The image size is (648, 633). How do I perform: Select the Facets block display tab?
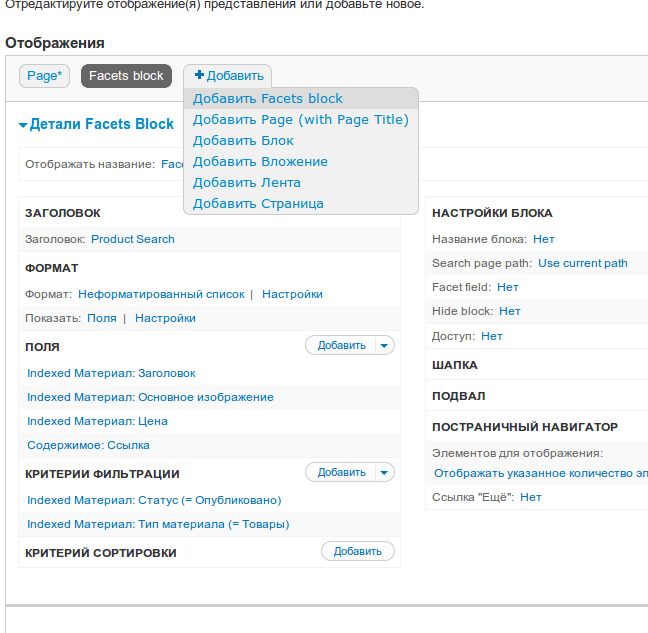pos(126,76)
